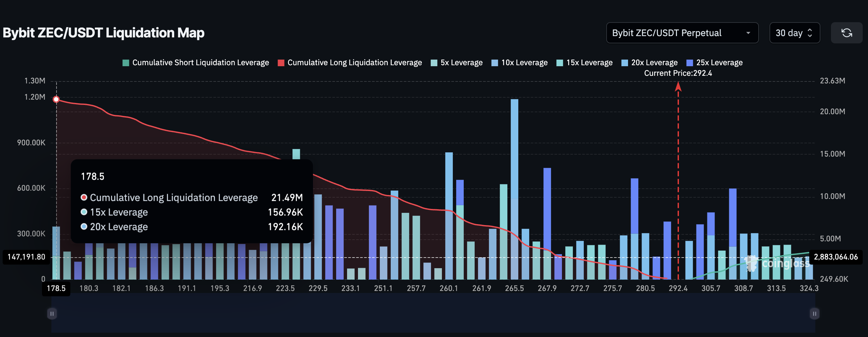Click the right zoom slider handle
The image size is (868, 337).
click(x=814, y=314)
